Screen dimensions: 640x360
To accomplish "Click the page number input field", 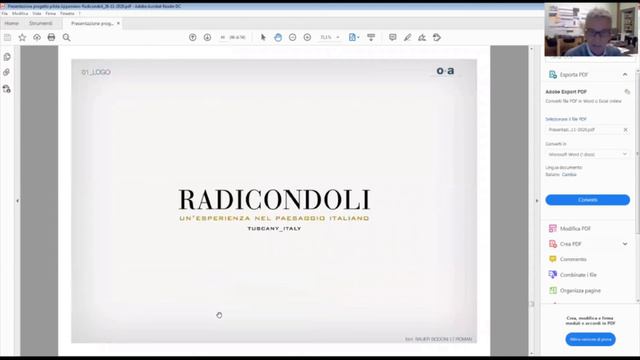I will 223,38.
